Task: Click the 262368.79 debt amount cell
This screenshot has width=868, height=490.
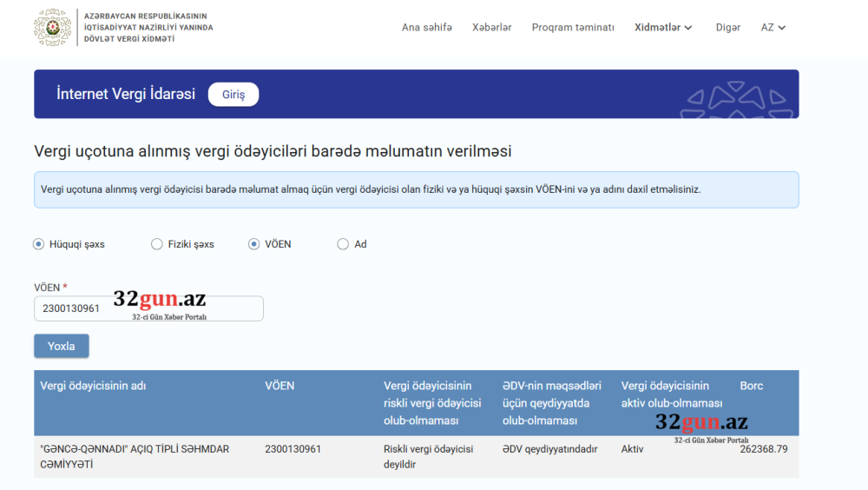Action: [x=763, y=449]
